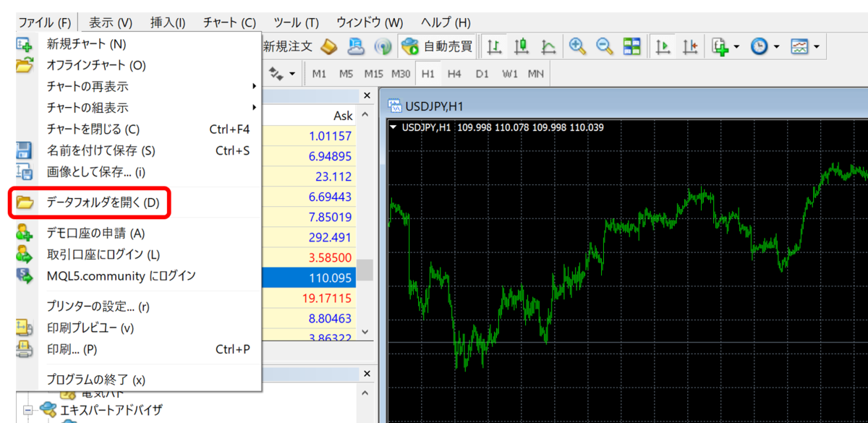Image resolution: width=868 pixels, height=423 pixels.
Task: Open the market depth book icon
Action: click(329, 46)
